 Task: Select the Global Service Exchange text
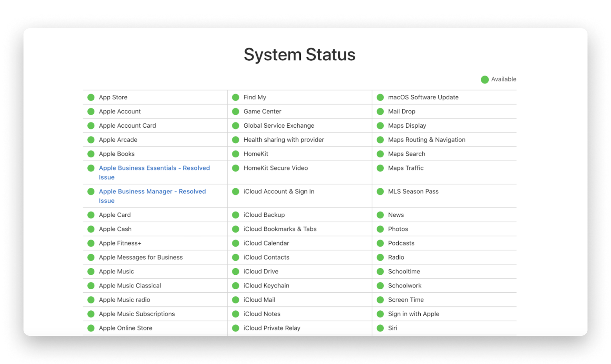coord(279,126)
